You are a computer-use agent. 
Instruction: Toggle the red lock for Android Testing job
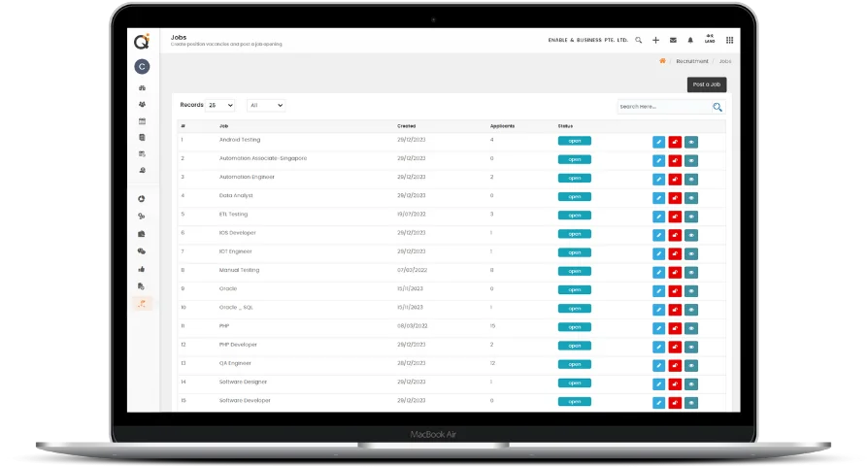[675, 142]
